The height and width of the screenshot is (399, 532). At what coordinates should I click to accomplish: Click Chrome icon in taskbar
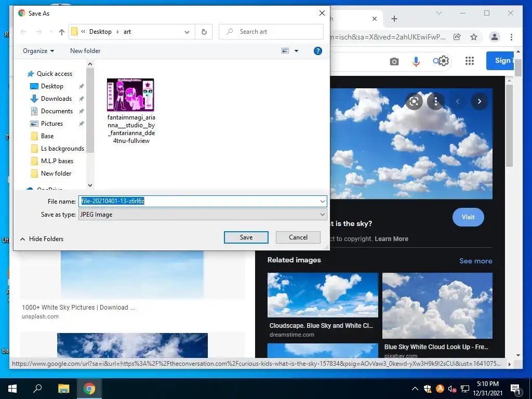click(89, 389)
